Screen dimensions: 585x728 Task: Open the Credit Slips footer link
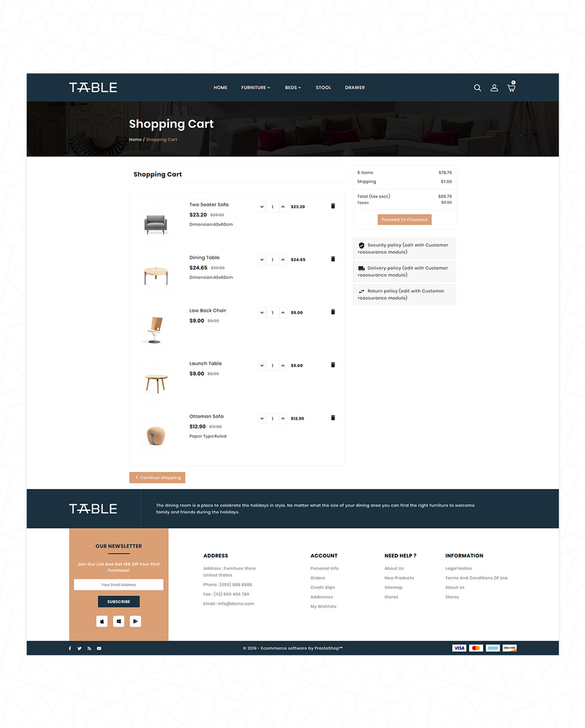pyautogui.click(x=323, y=587)
